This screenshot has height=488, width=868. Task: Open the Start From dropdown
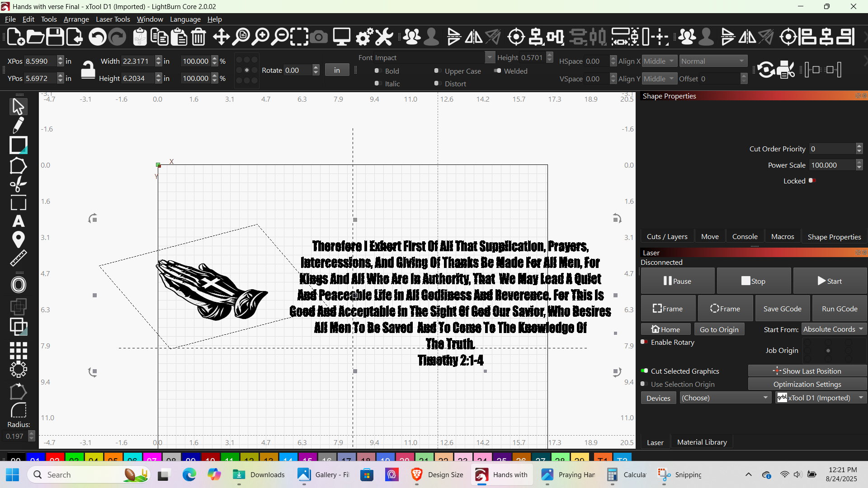[x=833, y=329]
